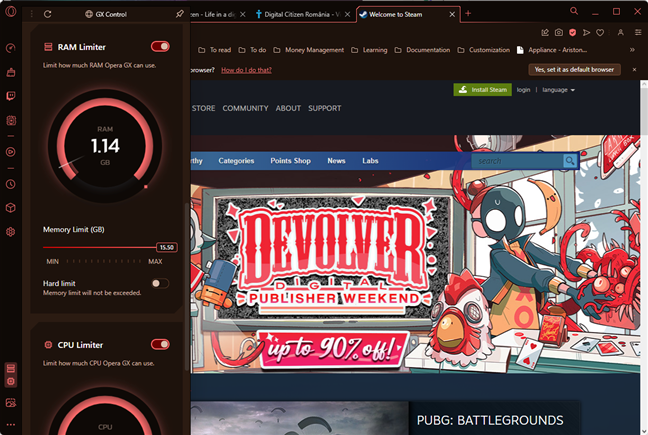
Task: Click the page vertical scrollbar
Action: click(x=644, y=257)
